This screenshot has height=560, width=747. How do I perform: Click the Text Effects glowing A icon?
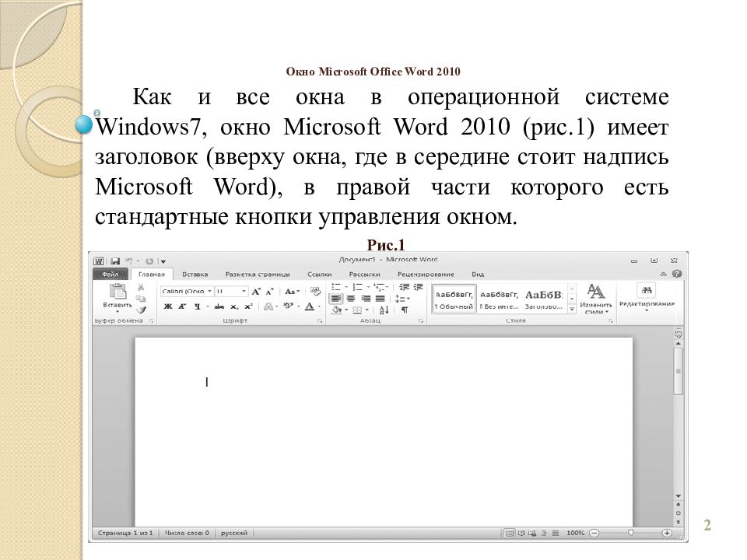268,306
